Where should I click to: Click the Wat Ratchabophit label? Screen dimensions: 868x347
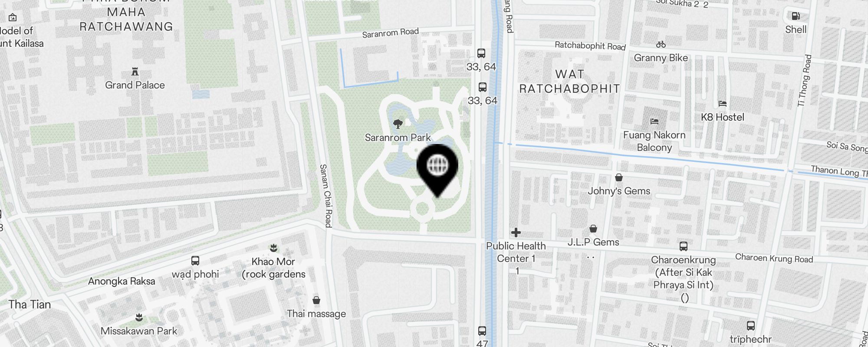(x=570, y=82)
